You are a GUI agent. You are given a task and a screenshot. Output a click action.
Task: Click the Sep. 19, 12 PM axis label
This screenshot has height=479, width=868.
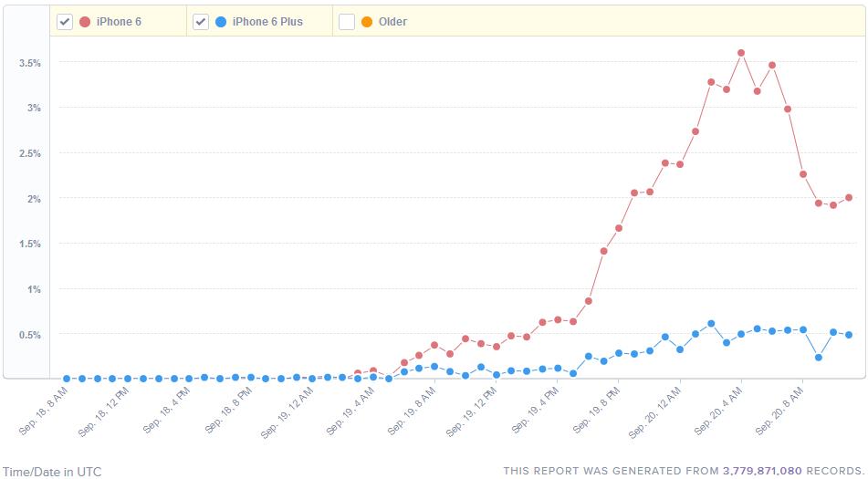(x=472, y=416)
